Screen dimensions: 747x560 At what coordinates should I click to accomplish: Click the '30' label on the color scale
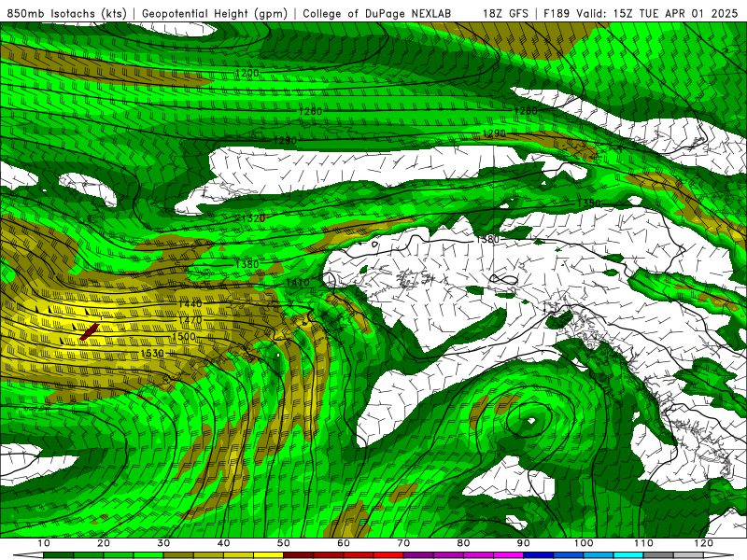tap(163, 543)
